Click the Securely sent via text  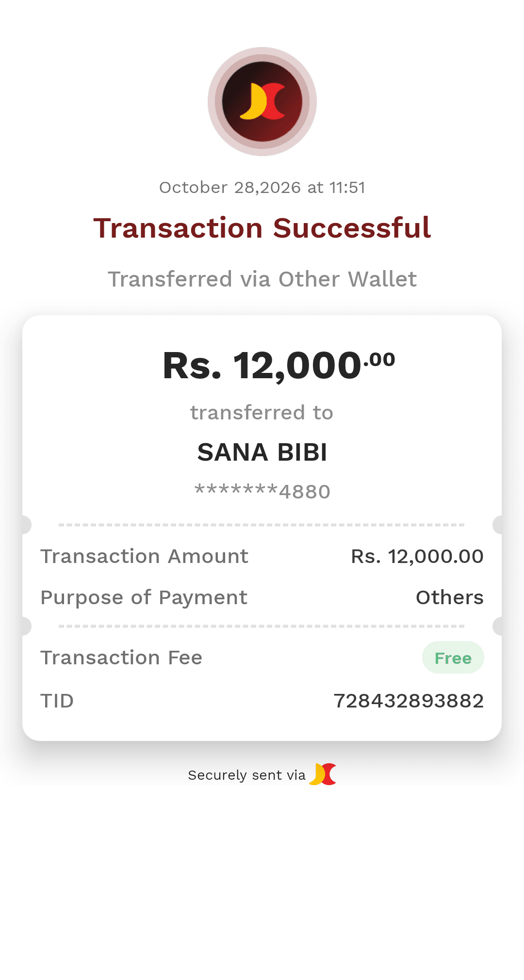(246, 775)
